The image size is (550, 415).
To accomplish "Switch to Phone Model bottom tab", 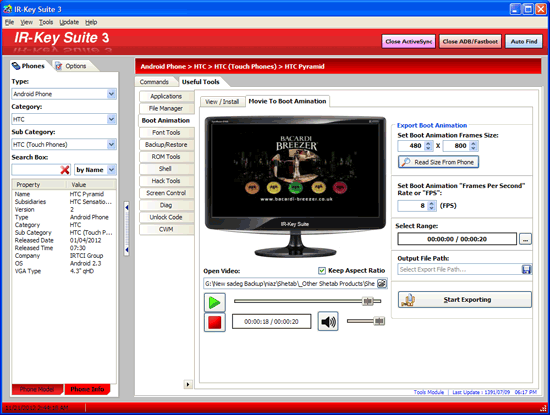I will click(x=37, y=389).
